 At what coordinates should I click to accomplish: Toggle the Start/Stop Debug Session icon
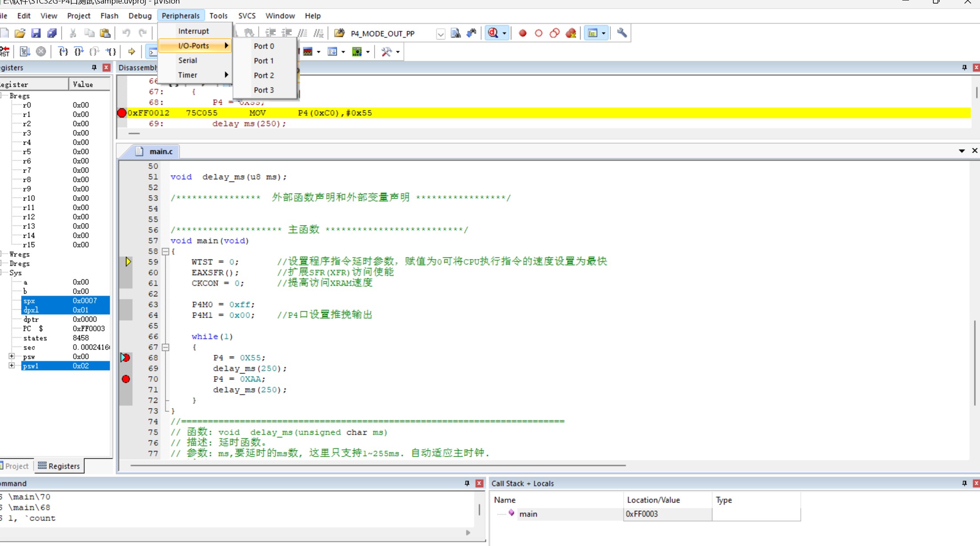pos(493,33)
